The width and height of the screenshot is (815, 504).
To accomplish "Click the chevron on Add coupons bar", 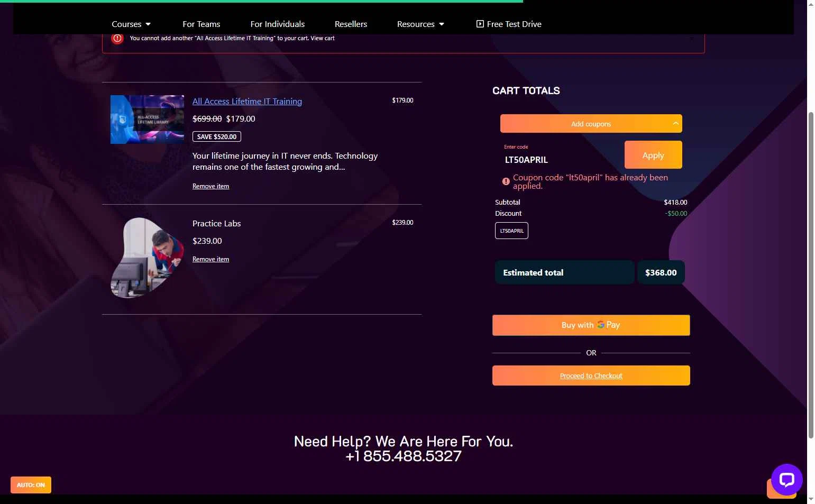I will click(675, 123).
